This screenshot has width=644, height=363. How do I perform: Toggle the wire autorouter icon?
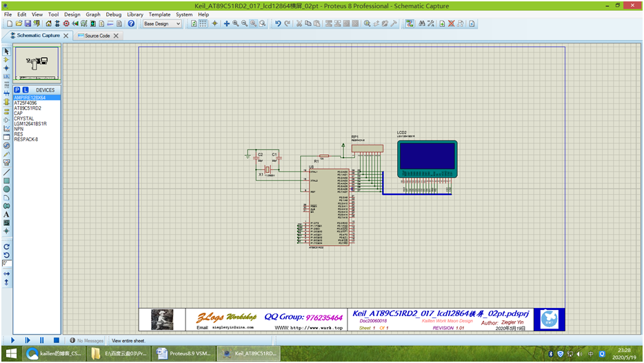410,24
